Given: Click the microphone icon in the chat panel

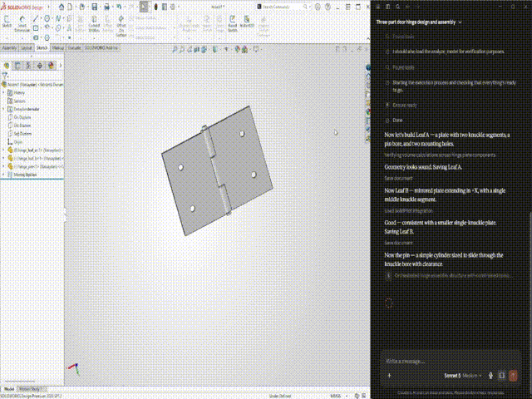Looking at the screenshot, I should pos(490,375).
